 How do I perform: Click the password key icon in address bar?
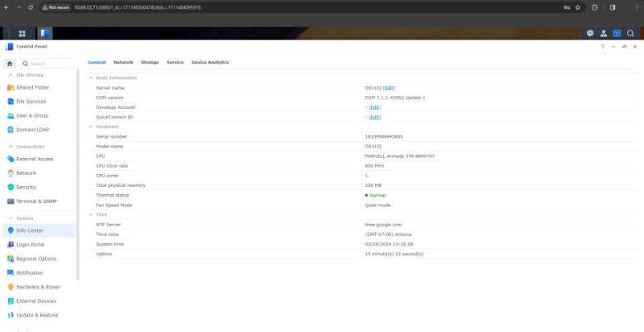coord(567,7)
